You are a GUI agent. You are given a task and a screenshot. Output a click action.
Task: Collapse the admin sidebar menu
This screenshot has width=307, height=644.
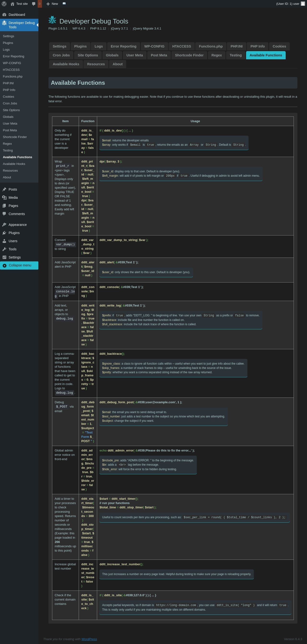(x=20, y=265)
